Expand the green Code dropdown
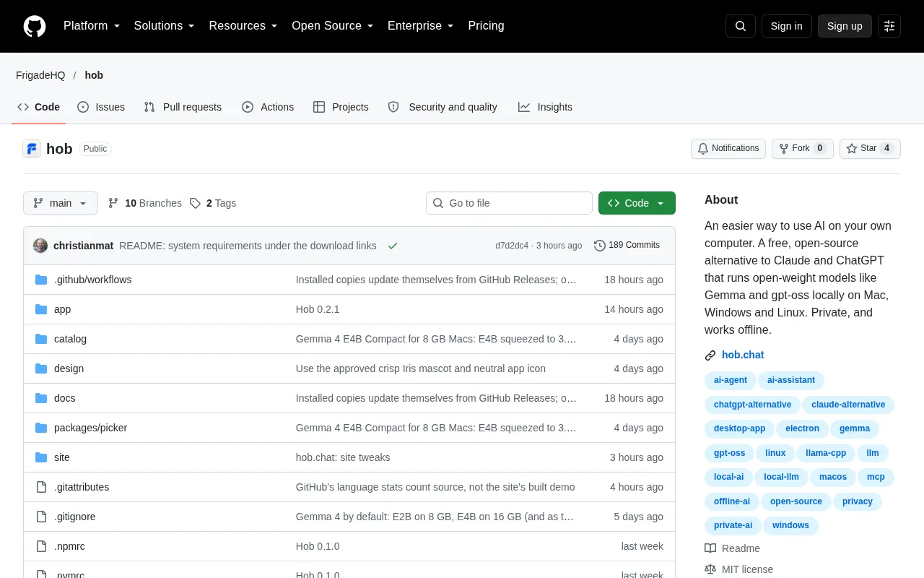Viewport: 924px width, 578px height. pyautogui.click(x=637, y=203)
